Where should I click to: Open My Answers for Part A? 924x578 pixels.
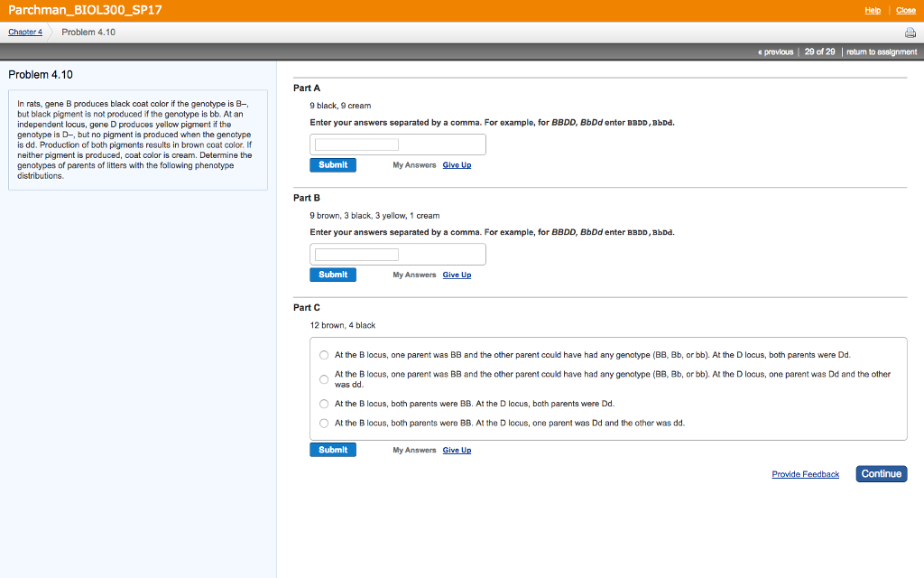click(x=414, y=165)
